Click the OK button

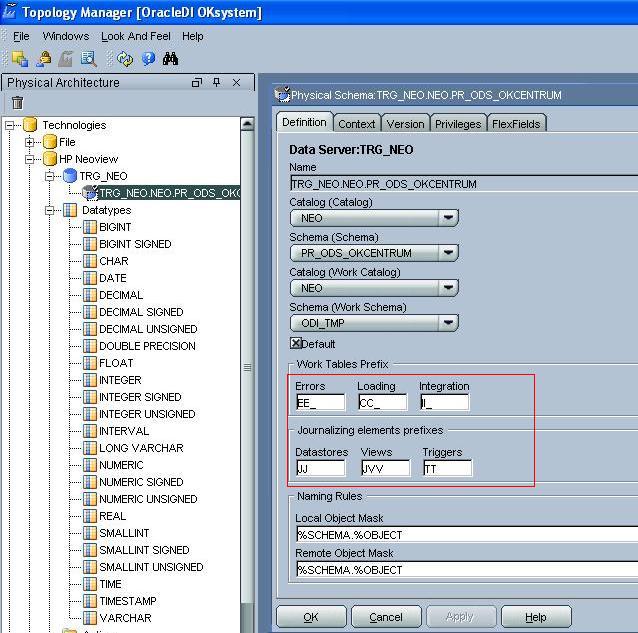311,617
